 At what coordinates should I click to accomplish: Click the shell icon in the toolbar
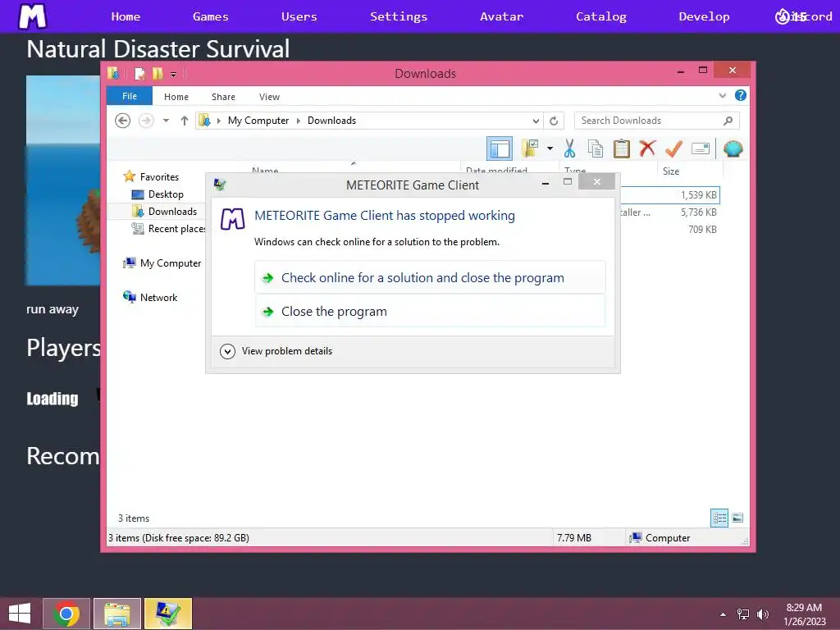coord(733,148)
